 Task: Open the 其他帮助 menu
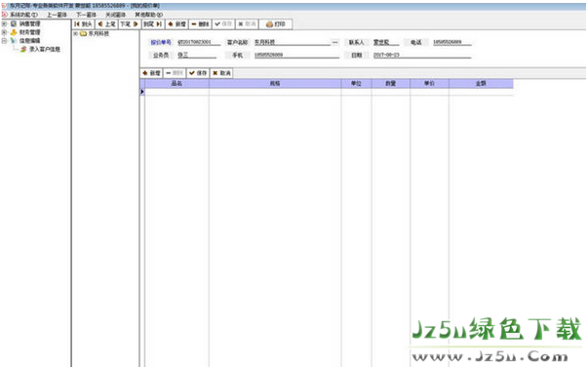point(148,15)
